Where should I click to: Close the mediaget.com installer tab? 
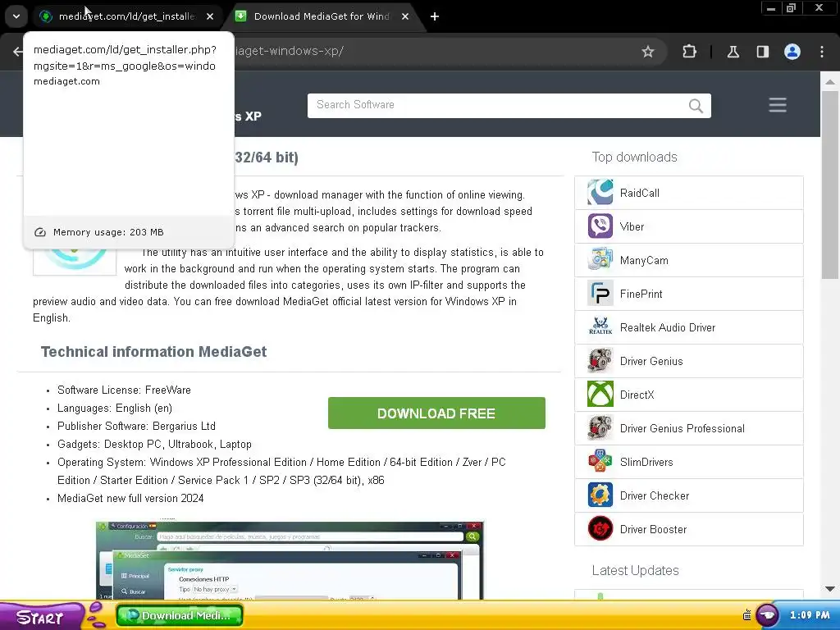point(210,16)
